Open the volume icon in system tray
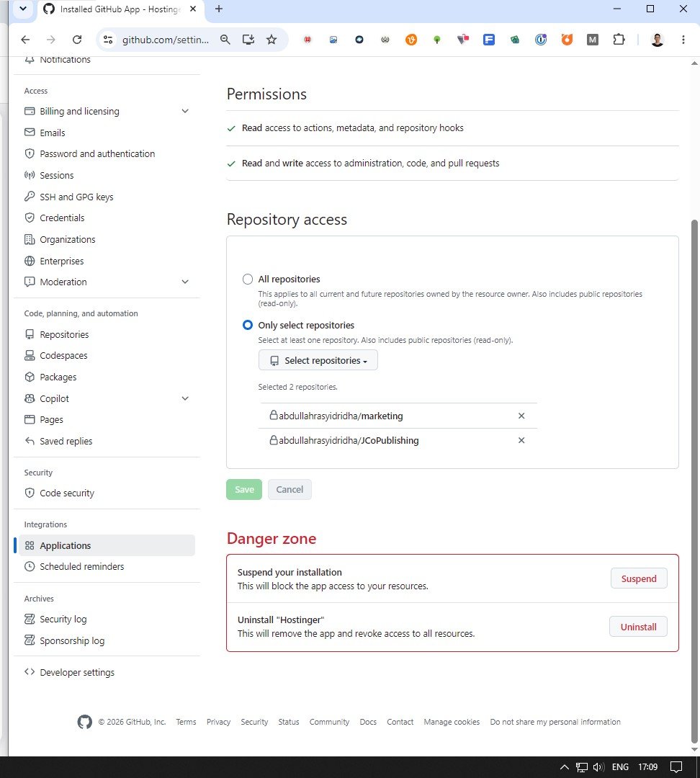 (598, 767)
